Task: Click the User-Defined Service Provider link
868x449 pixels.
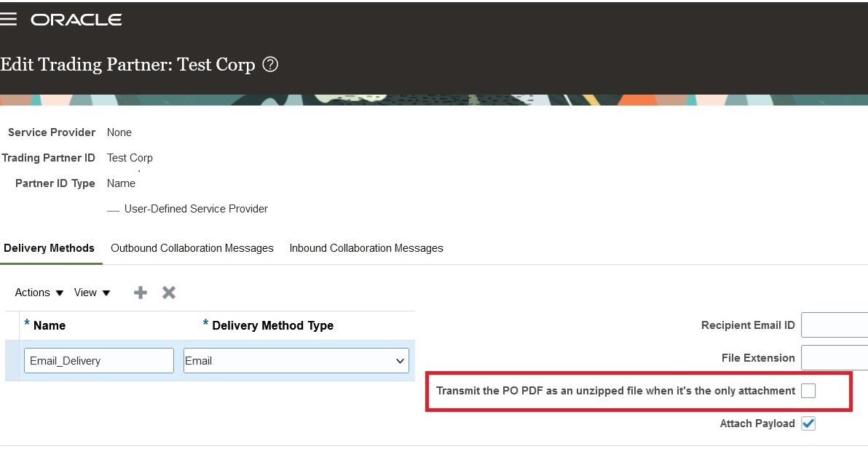Action: 196,209
